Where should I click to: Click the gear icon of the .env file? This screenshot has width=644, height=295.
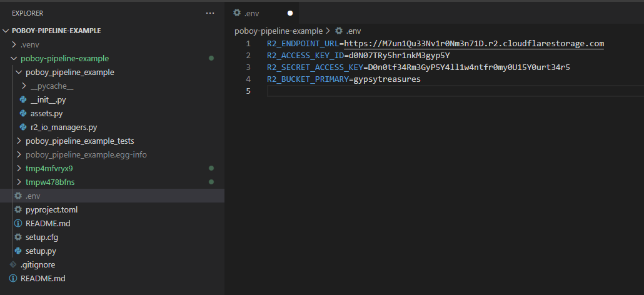(x=18, y=196)
